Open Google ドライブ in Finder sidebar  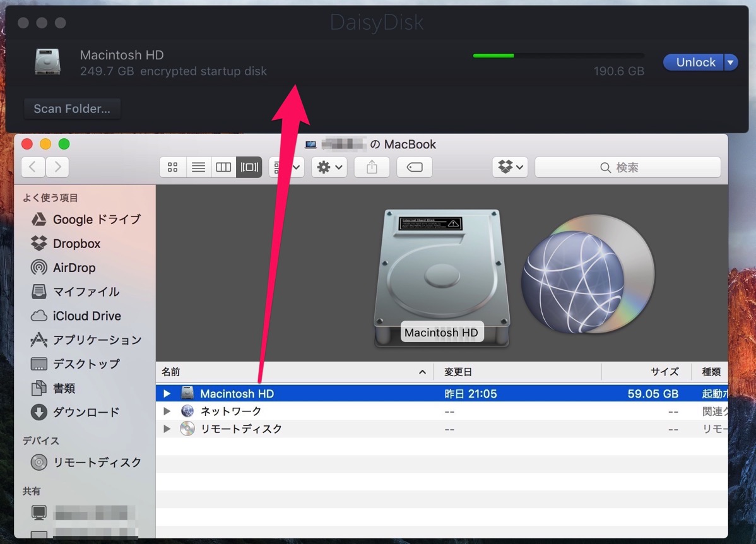coord(86,220)
